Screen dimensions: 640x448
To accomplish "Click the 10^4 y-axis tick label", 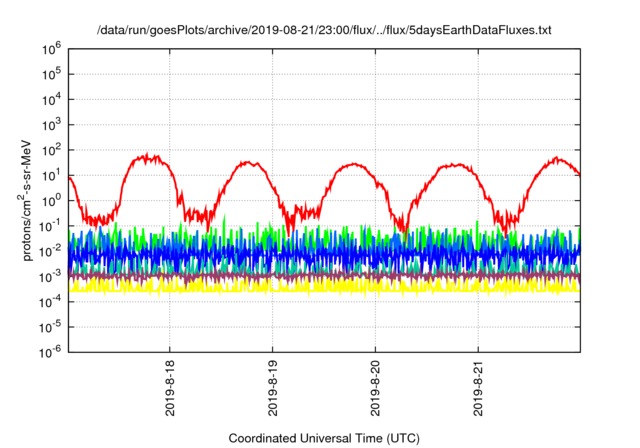I will [51, 100].
